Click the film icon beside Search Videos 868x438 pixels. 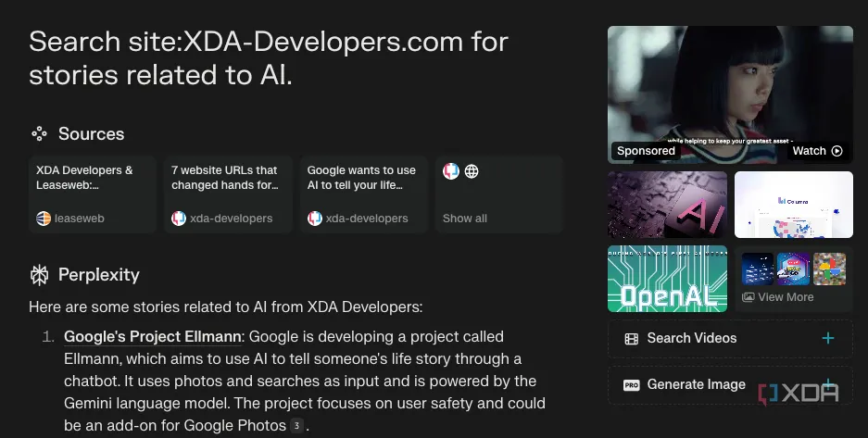632,338
